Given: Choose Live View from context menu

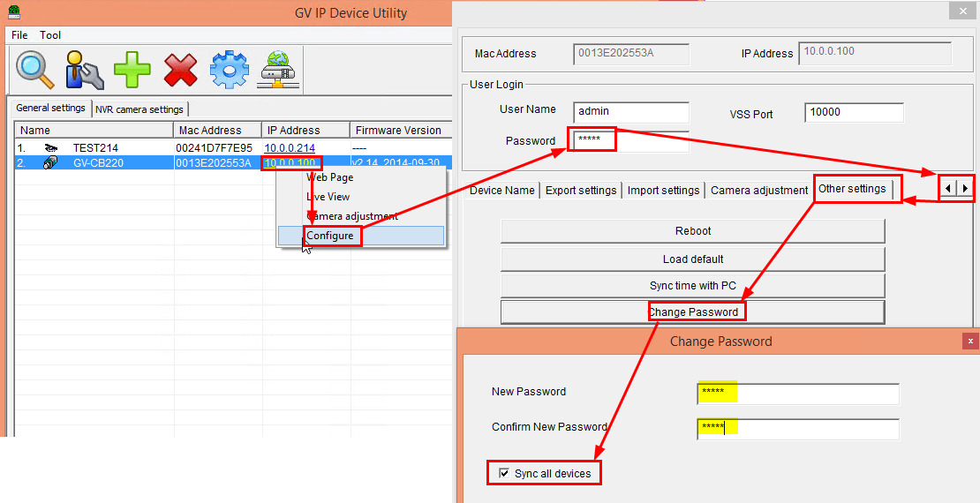Looking at the screenshot, I should click(x=328, y=196).
